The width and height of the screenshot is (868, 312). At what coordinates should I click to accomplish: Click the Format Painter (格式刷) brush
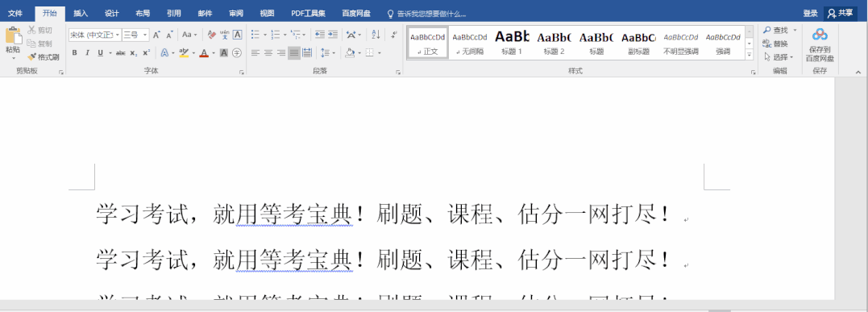pos(32,56)
